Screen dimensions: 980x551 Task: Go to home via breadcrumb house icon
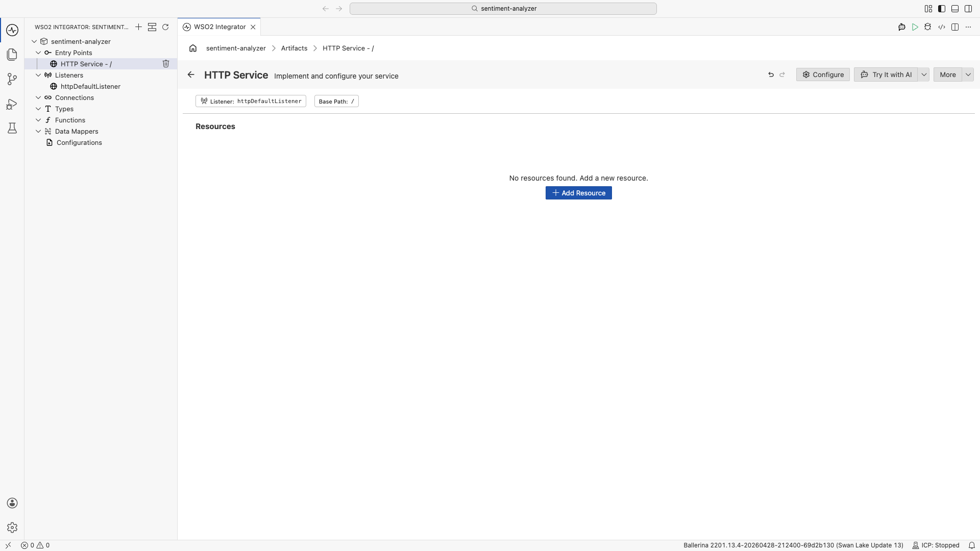click(x=193, y=48)
